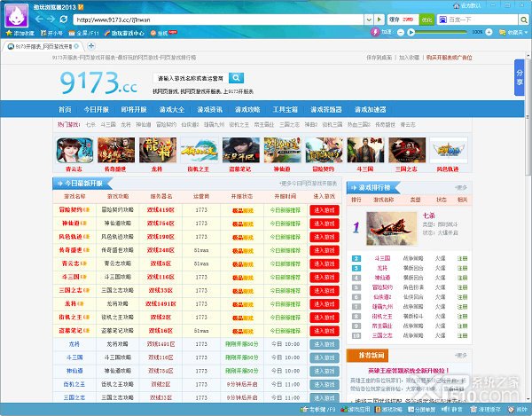Open 风色轨迹 game thumbnail
Screen dimensions: 532x416
pyautogui.click(x=449, y=150)
